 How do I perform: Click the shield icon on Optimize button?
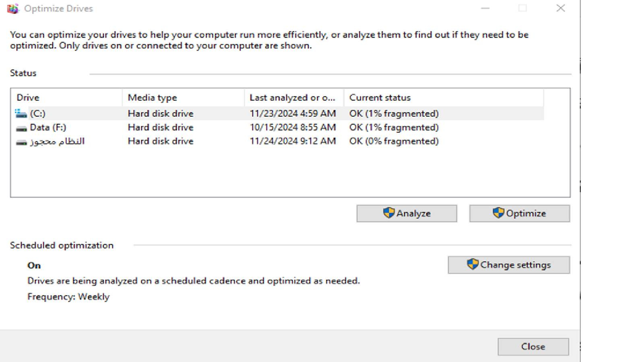pyautogui.click(x=498, y=213)
